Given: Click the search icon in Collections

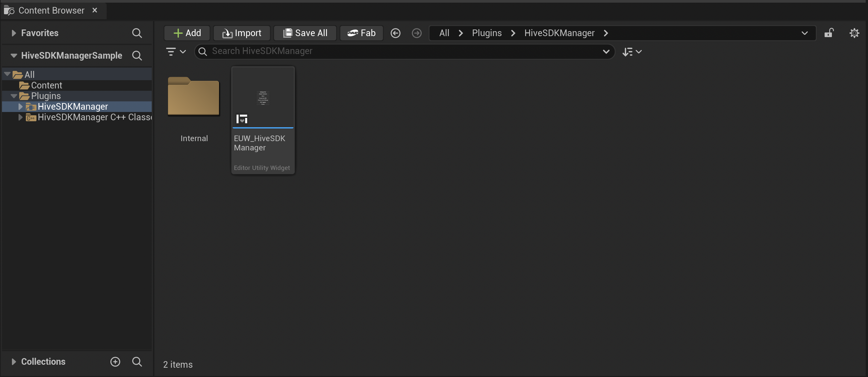Looking at the screenshot, I should point(137,361).
